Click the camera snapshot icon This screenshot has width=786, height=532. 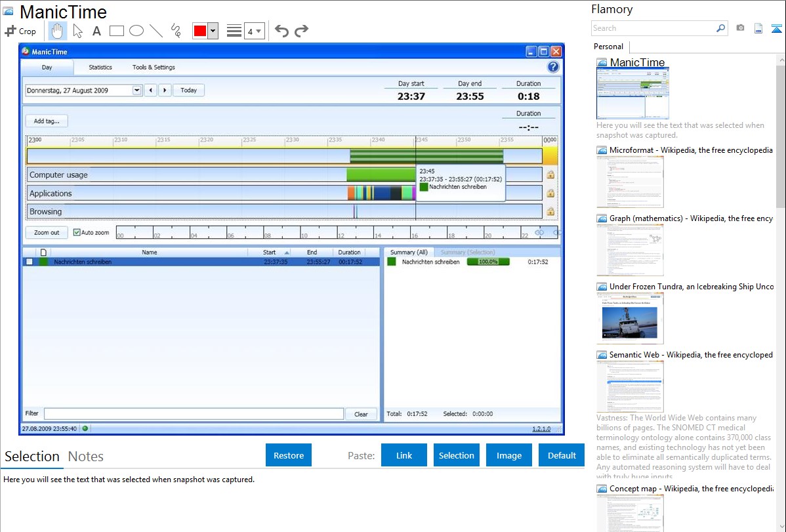coord(740,28)
